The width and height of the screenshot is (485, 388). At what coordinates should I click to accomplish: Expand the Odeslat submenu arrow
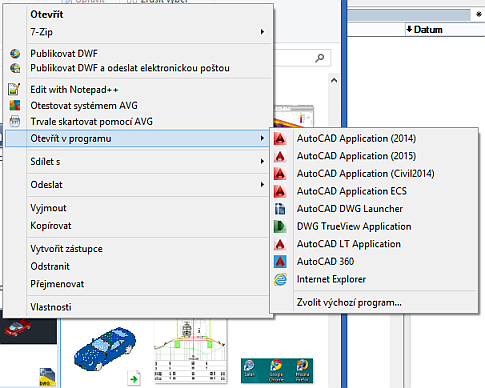coord(262,184)
